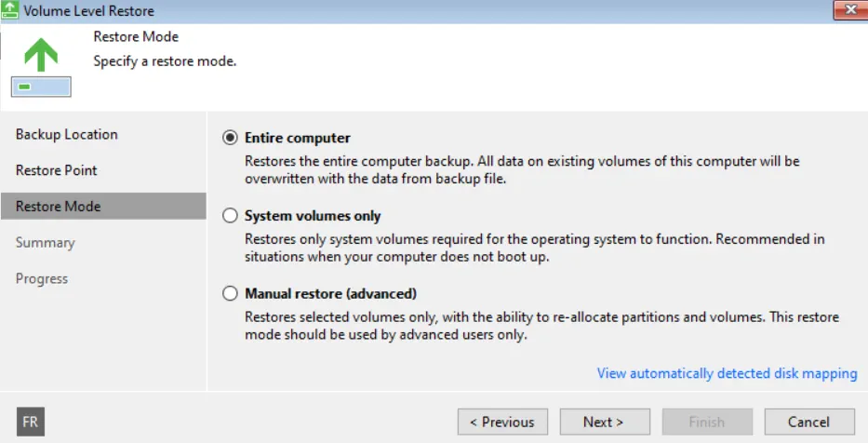Viewport: 868px width, 443px height.
Task: Select Manual restore (advanced) option
Action: tap(230, 293)
